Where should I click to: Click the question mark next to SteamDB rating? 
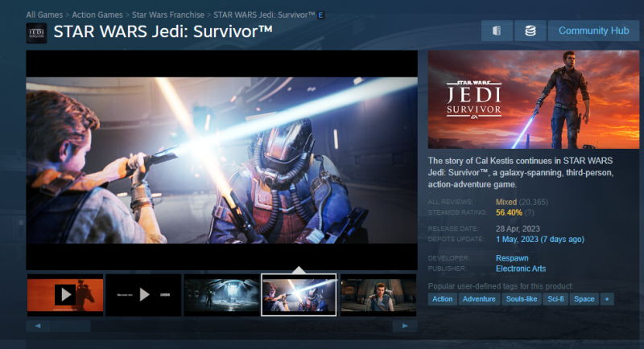click(530, 212)
